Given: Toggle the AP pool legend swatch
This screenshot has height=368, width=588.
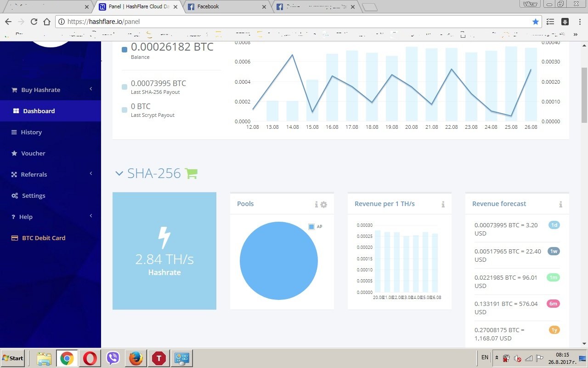Looking at the screenshot, I should [x=311, y=227].
